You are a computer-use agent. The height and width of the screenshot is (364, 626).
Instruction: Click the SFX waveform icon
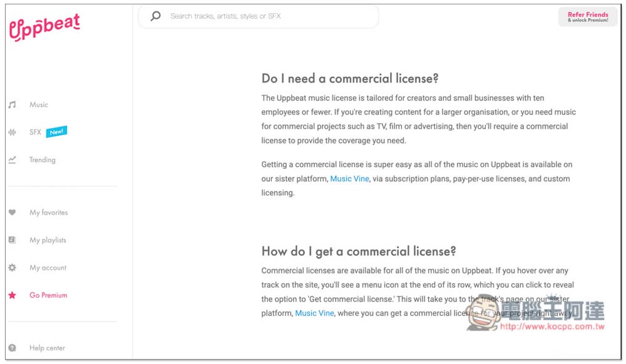coord(13,132)
